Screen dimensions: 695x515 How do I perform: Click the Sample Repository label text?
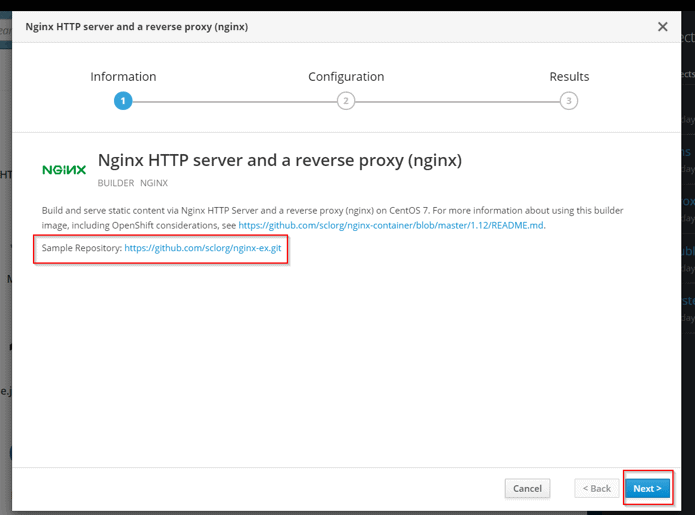coord(81,248)
